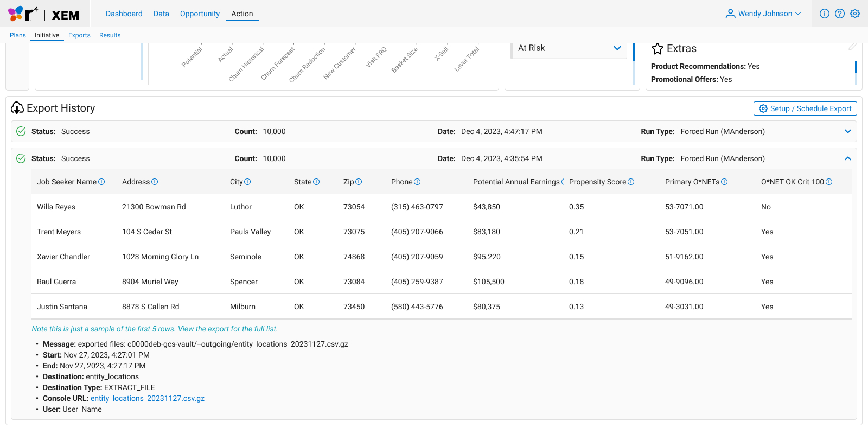Click success checkmark icon for 4:35:54 PM export

click(x=21, y=158)
